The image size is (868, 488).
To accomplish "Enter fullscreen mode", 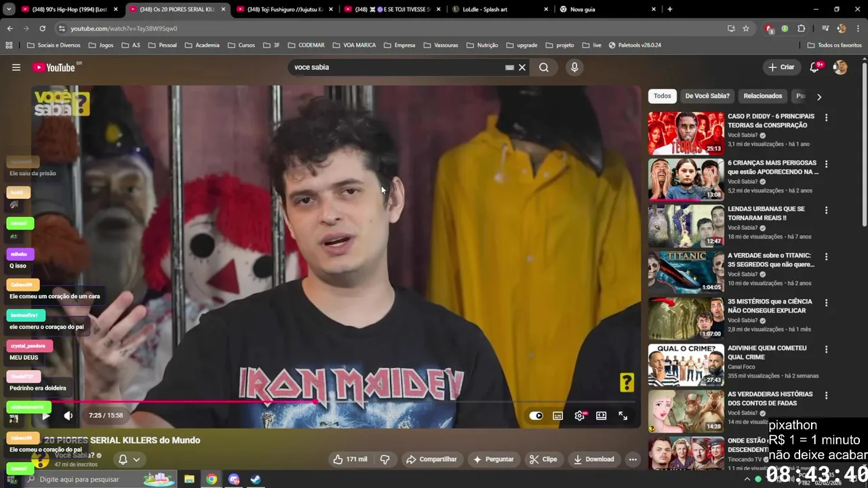I will (623, 415).
